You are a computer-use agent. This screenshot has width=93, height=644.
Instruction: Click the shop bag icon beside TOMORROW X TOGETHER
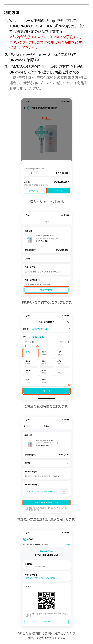coord(29,108)
